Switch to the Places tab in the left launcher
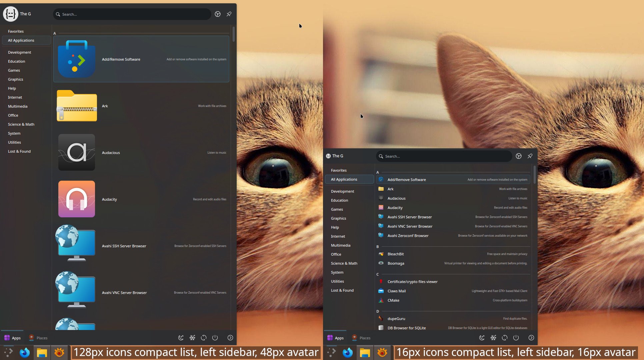644x360 pixels. [x=38, y=338]
